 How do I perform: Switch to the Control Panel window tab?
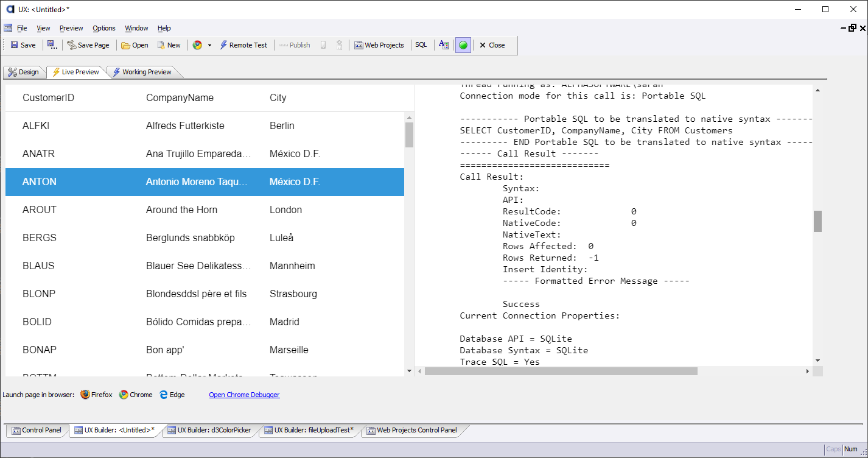[x=37, y=430]
